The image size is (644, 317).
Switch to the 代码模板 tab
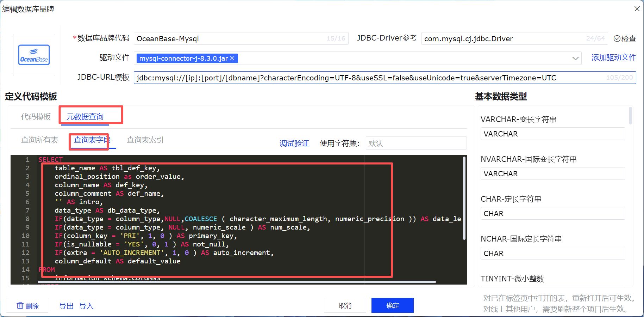[36, 117]
